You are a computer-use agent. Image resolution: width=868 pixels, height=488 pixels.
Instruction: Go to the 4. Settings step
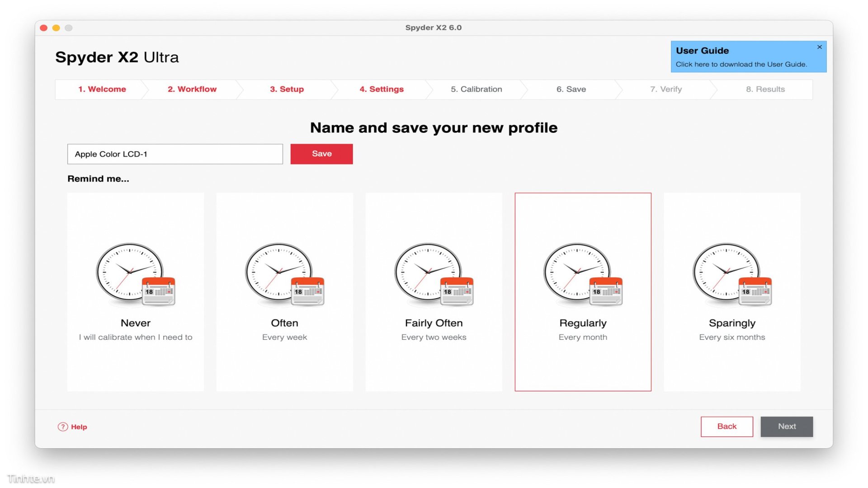click(382, 89)
